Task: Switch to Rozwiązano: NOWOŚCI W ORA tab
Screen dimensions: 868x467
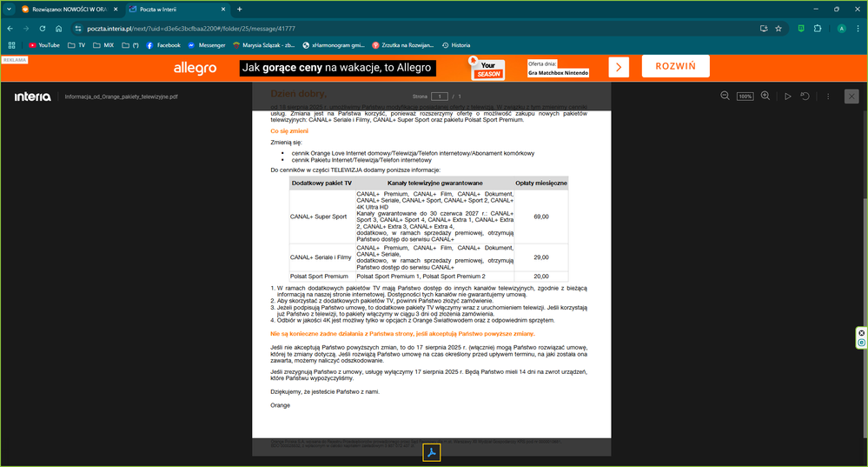Action: click(70, 10)
